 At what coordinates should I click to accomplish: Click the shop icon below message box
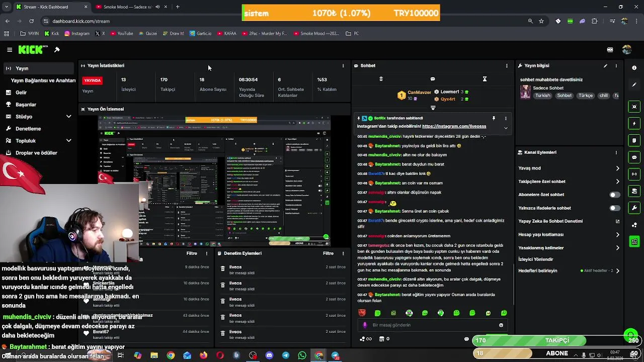coord(381,339)
